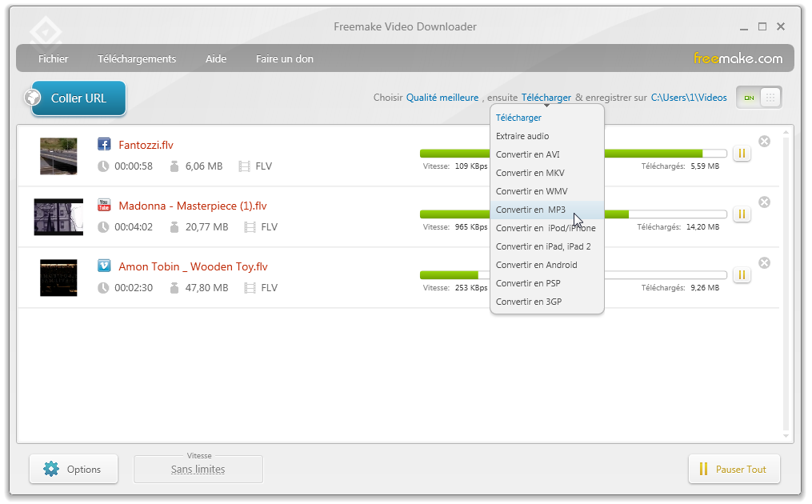Open the C:\Users\1\Videos save folder link
This screenshot has width=812, height=504.
[x=689, y=98]
